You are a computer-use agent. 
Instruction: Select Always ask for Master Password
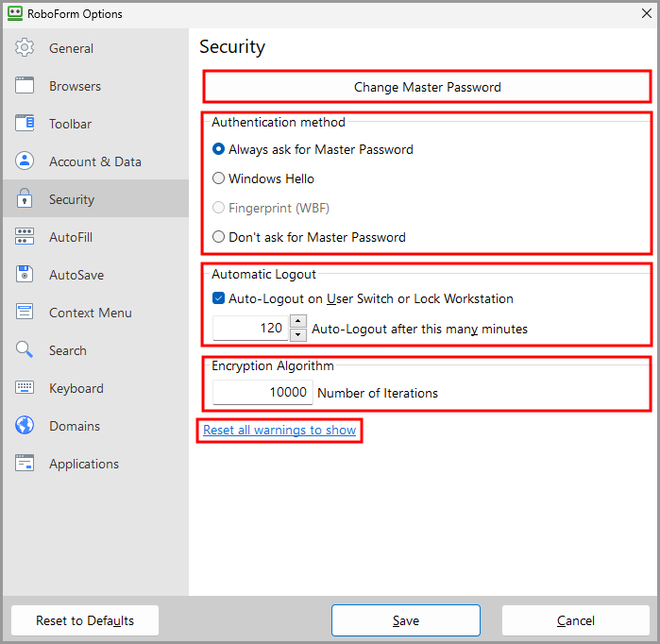coord(313,149)
